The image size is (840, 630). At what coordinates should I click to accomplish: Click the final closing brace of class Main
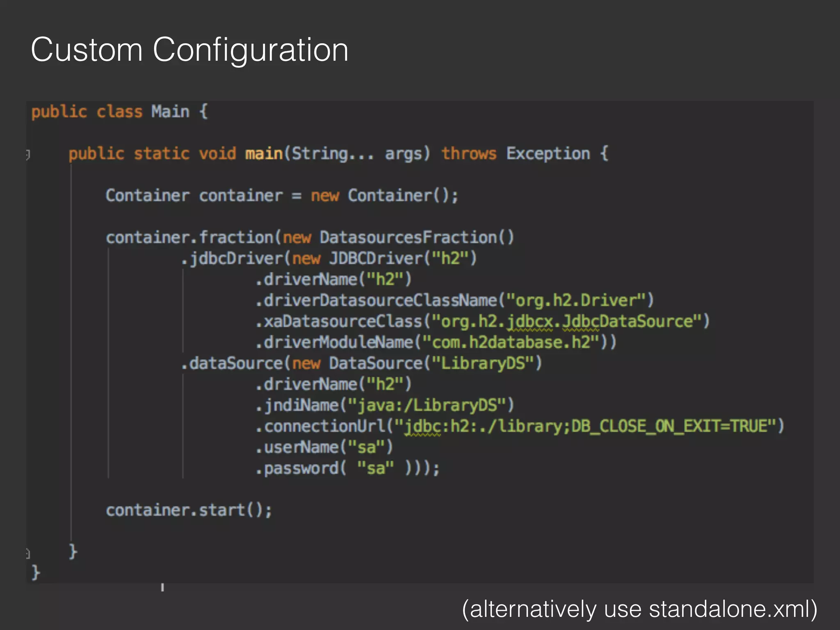pos(36,572)
